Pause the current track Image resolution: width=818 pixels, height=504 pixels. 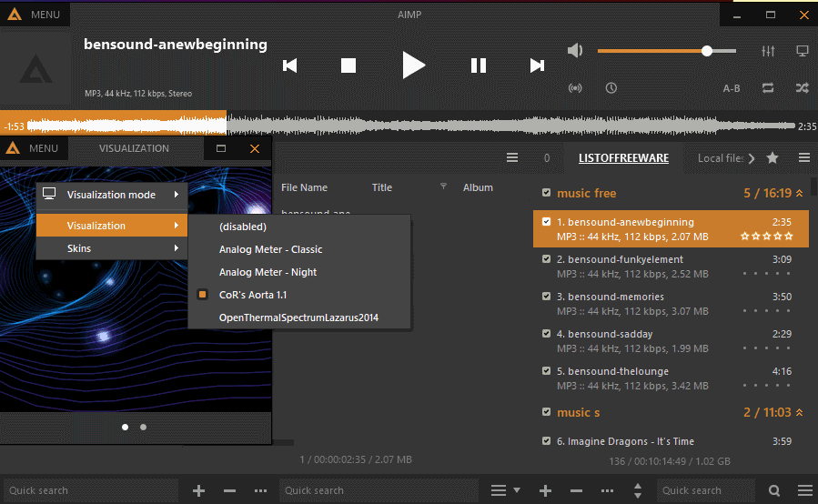[x=479, y=66]
